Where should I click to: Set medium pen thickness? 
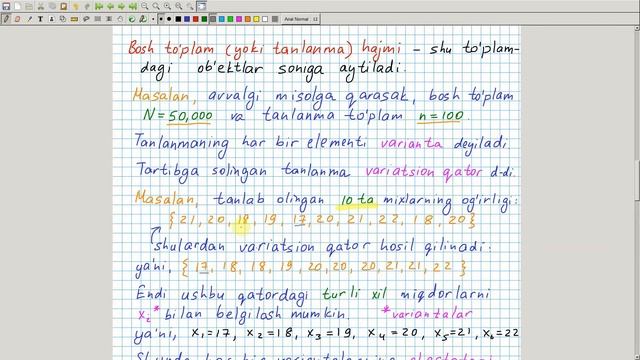click(x=161, y=19)
